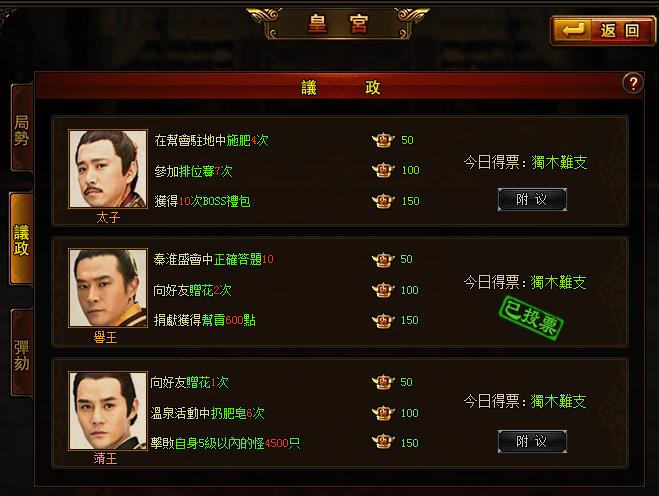Select the 議政 side tab

coord(21,240)
